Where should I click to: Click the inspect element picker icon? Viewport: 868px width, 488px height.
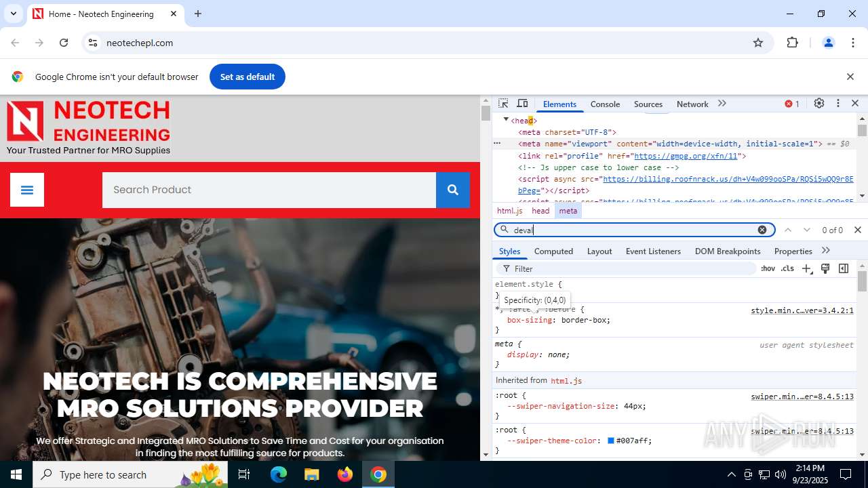(503, 104)
